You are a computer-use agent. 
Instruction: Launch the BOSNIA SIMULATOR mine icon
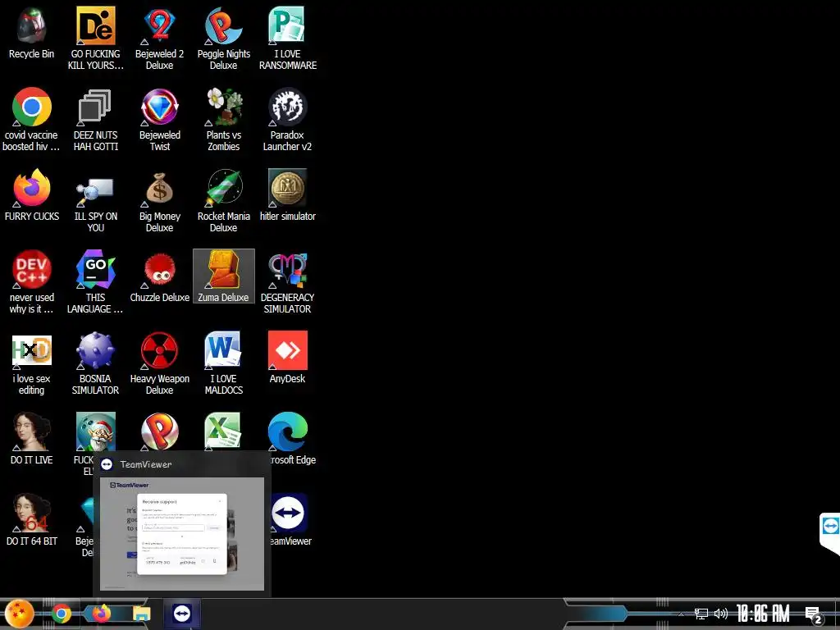coord(95,363)
